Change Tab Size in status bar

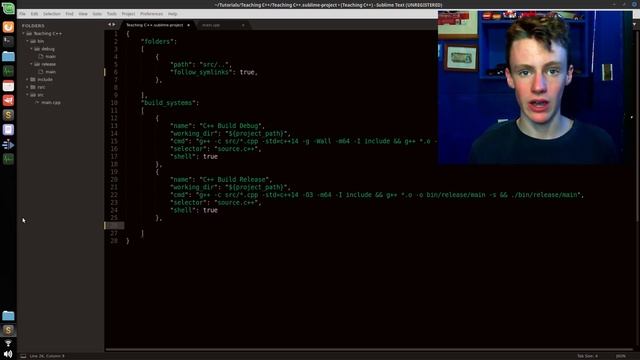[x=587, y=356]
